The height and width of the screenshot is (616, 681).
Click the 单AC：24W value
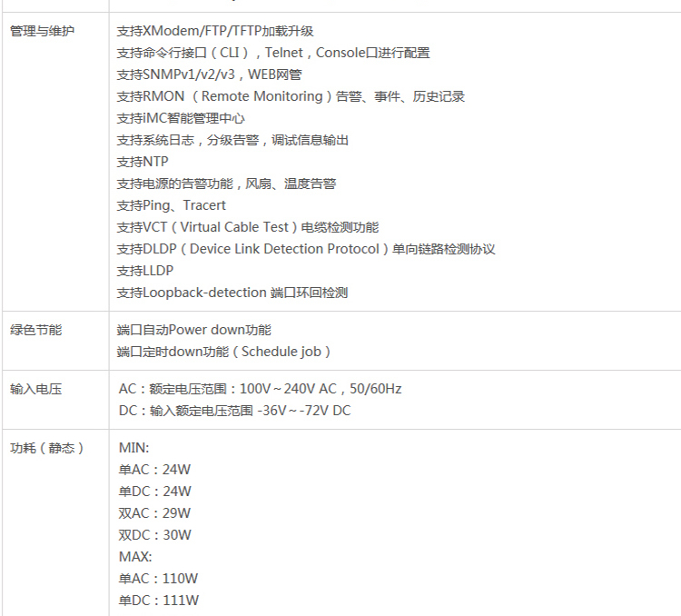(154, 470)
